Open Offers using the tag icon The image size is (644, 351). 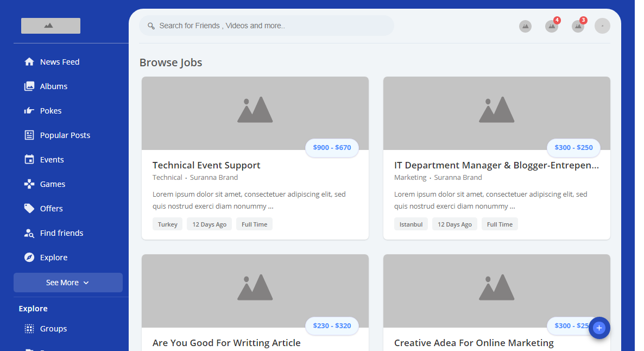(x=29, y=209)
